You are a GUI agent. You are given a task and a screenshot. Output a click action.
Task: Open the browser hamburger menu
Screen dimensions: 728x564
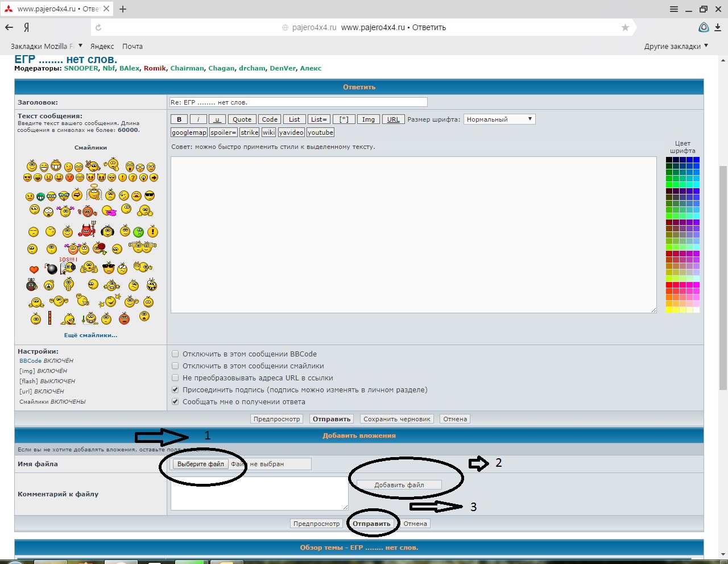[674, 9]
